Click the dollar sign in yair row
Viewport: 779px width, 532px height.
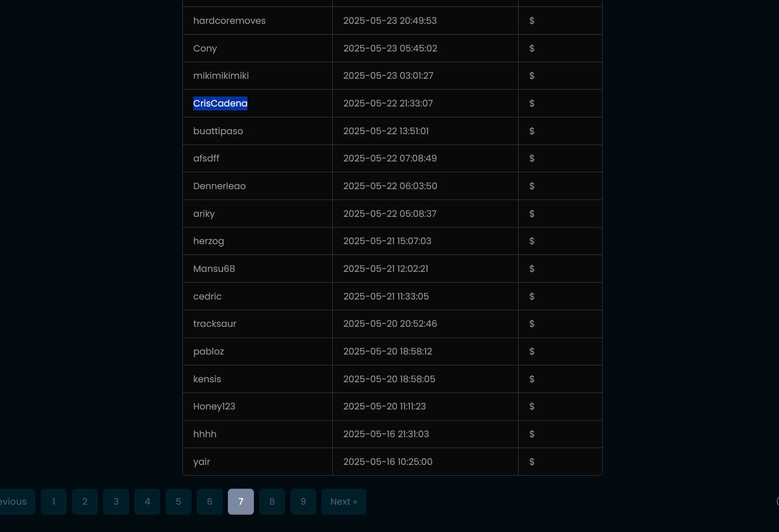tap(532, 462)
